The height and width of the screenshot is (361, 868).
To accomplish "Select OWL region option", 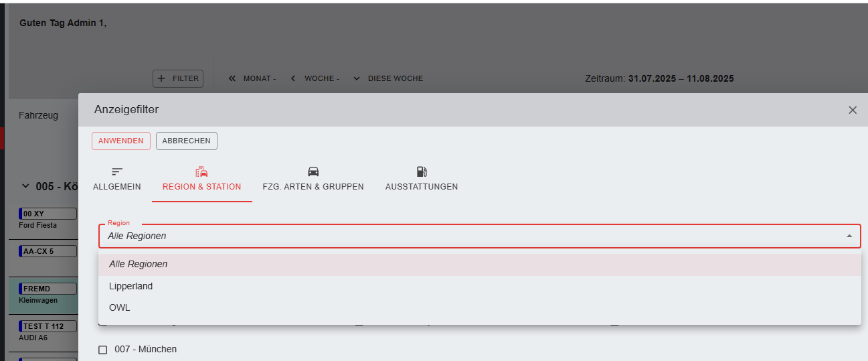I will click(120, 307).
